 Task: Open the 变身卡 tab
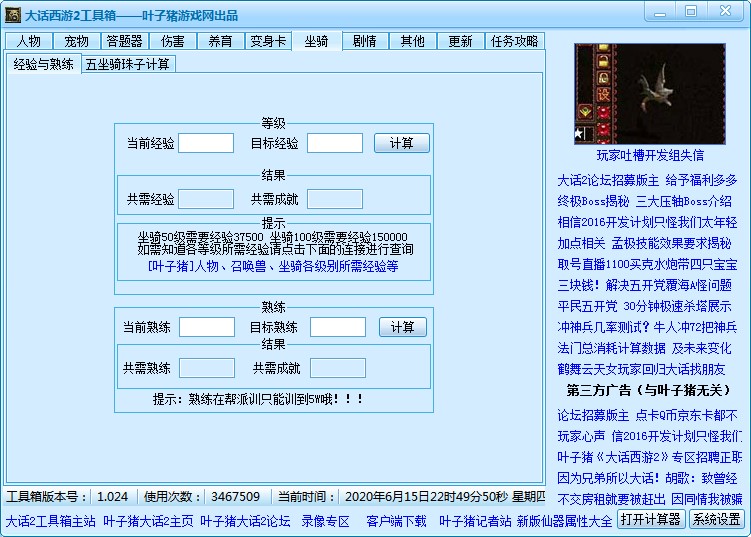pyautogui.click(x=268, y=41)
